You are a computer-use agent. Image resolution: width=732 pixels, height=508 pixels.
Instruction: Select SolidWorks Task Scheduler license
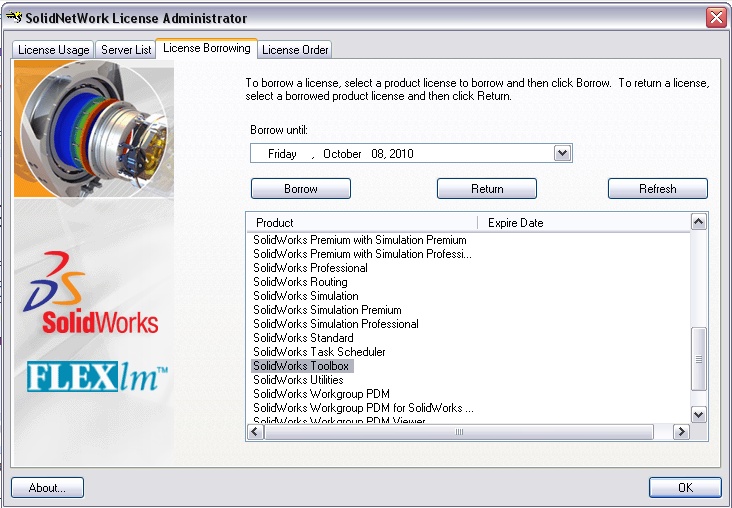click(x=319, y=352)
